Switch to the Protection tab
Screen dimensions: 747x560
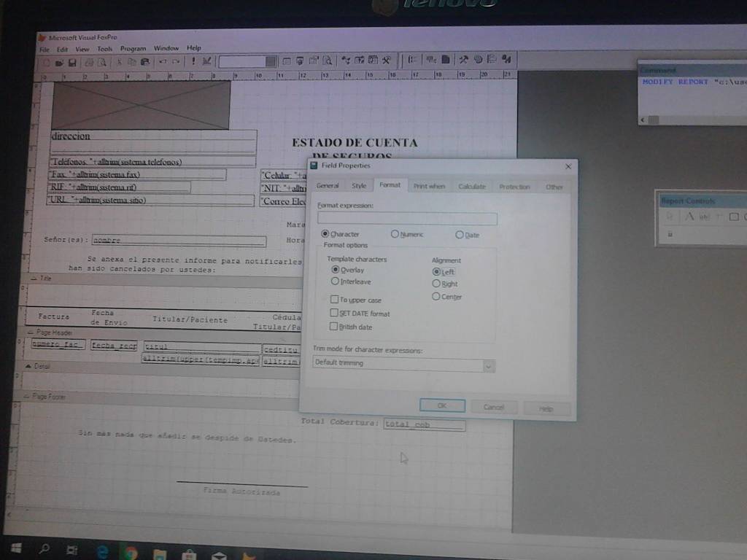coord(514,187)
